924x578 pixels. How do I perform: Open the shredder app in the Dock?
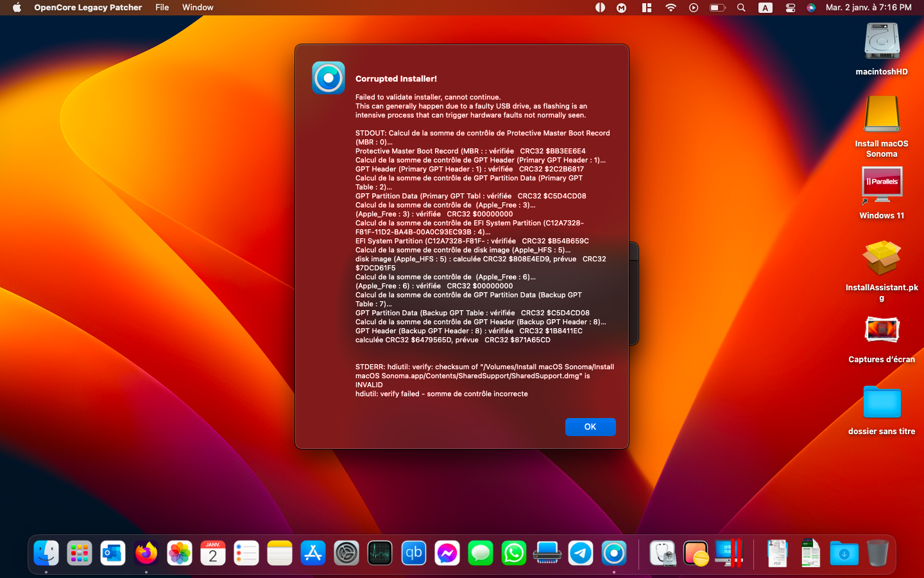[x=547, y=553]
